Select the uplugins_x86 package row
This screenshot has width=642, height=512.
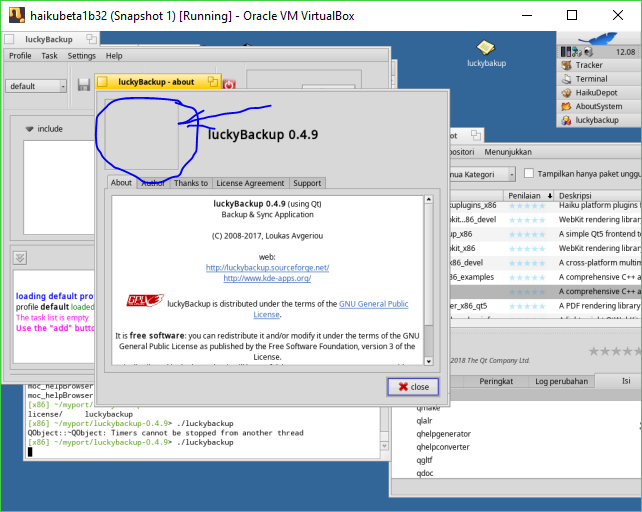[545, 205]
